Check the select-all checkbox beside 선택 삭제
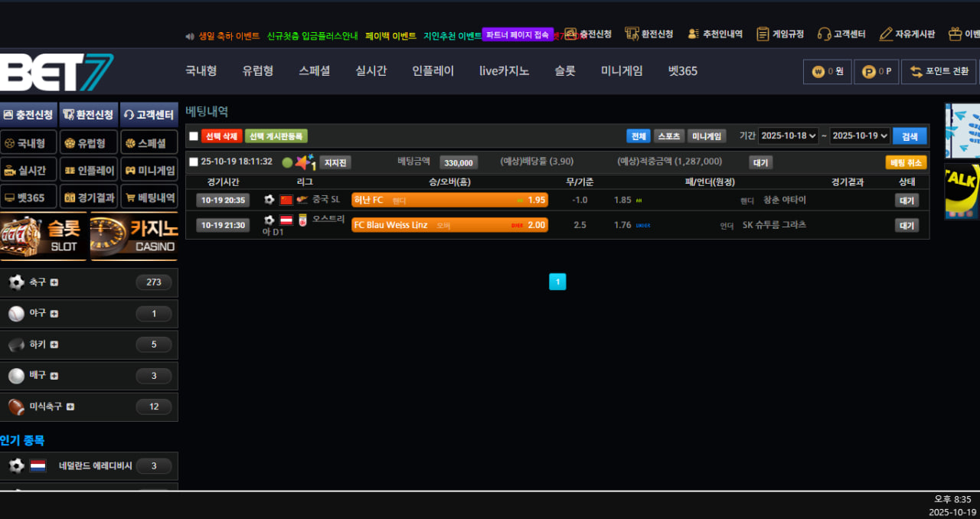The image size is (980, 519). [194, 136]
